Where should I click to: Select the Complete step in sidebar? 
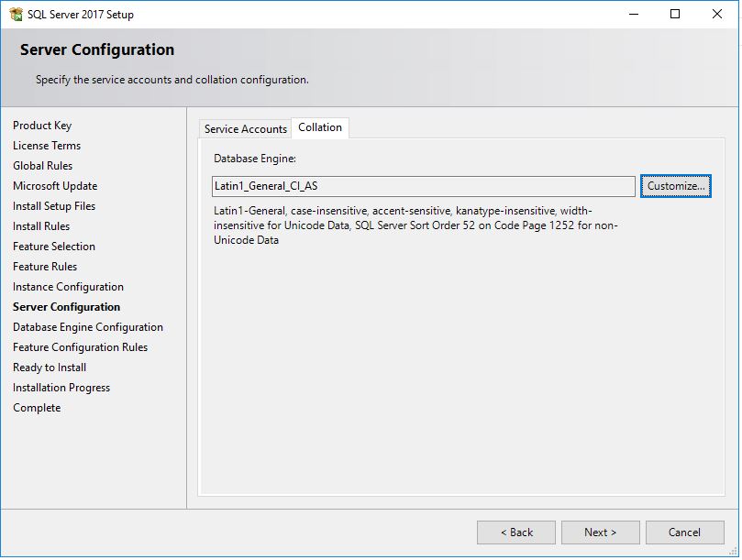click(37, 407)
